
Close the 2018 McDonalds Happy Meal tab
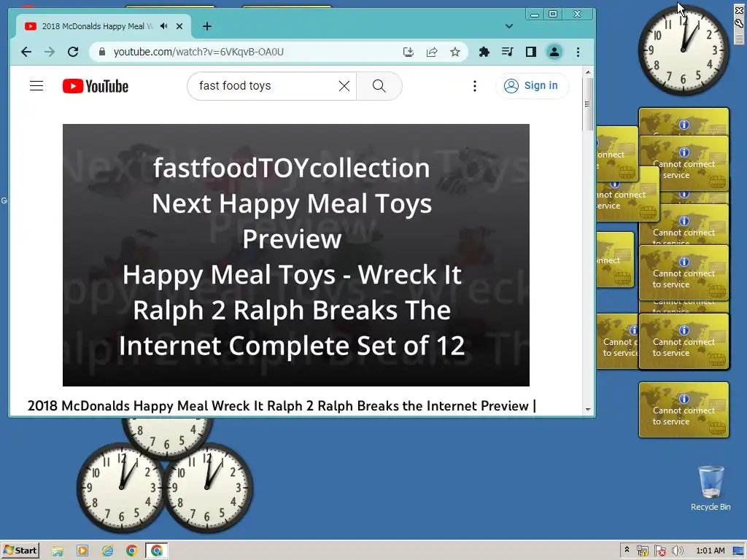tap(179, 26)
